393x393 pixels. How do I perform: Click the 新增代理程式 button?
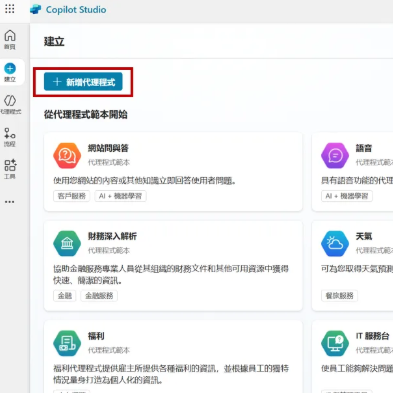[x=83, y=82]
